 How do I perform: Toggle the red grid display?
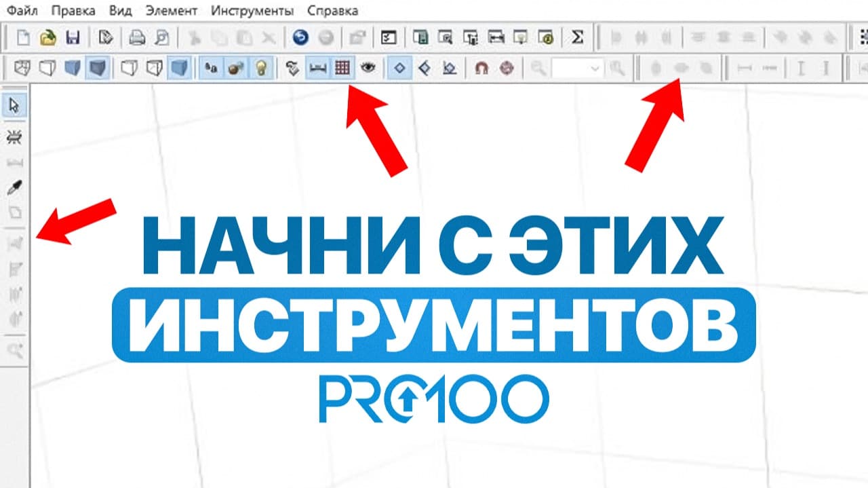(x=342, y=68)
